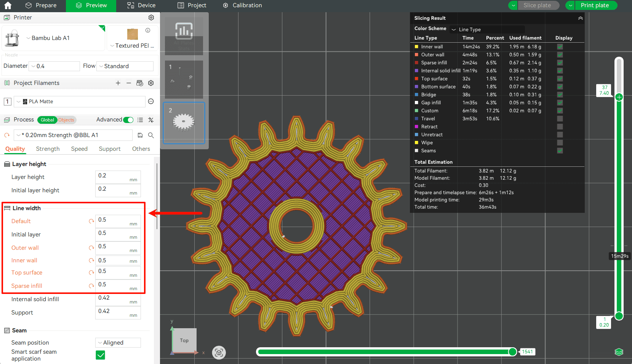Toggle the Advanced settings switch
Screen dimensions: 632x364
point(128,120)
